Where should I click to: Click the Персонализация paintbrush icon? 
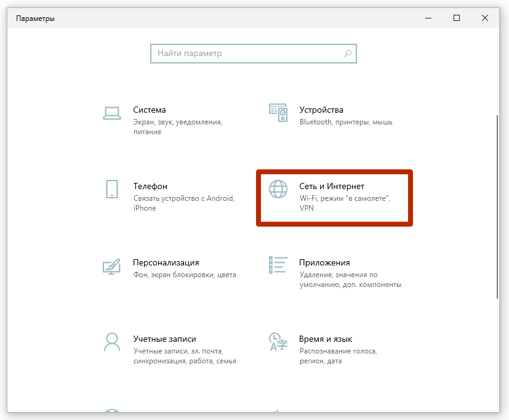tap(111, 264)
